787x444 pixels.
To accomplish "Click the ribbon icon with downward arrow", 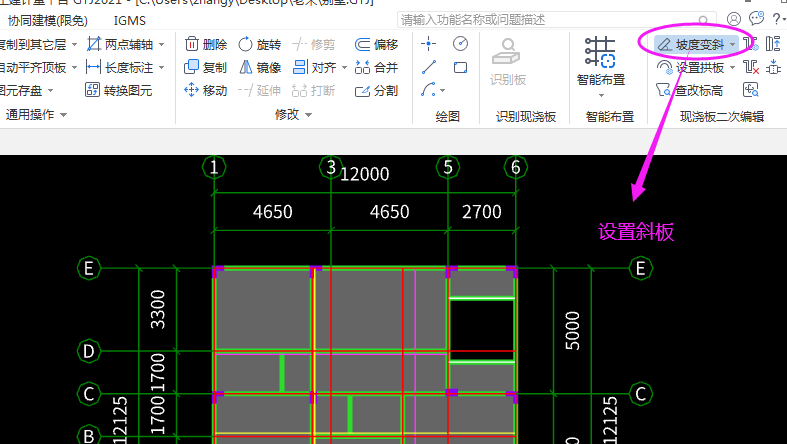I will (773, 67).
